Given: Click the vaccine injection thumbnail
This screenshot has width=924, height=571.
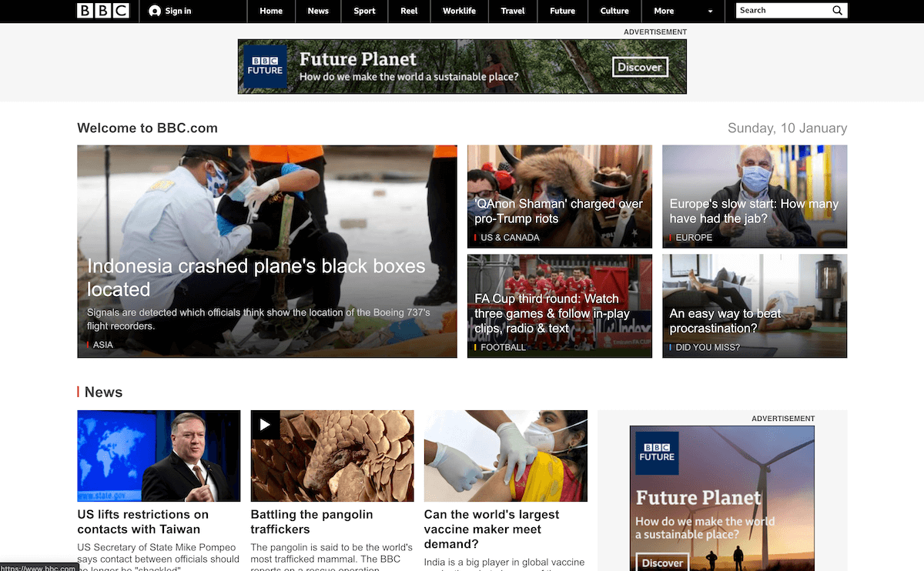Looking at the screenshot, I should (x=506, y=456).
